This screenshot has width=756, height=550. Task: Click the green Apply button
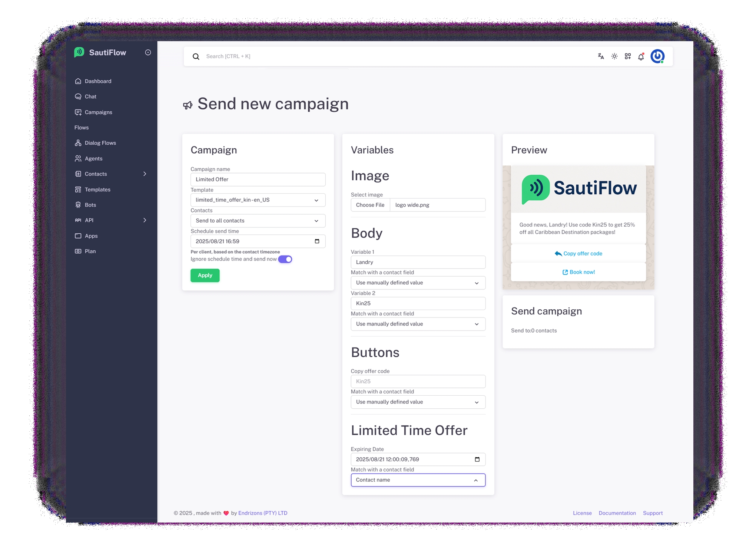[x=205, y=275]
